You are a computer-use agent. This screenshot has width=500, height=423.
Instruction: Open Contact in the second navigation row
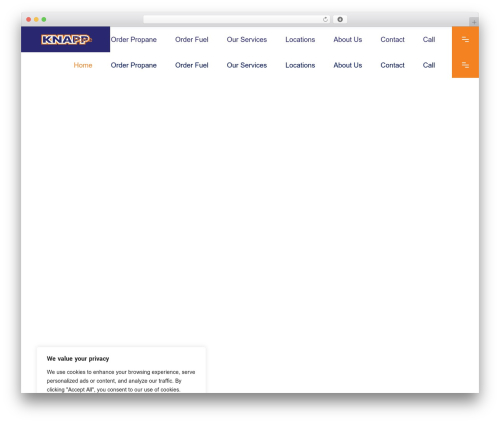point(392,65)
